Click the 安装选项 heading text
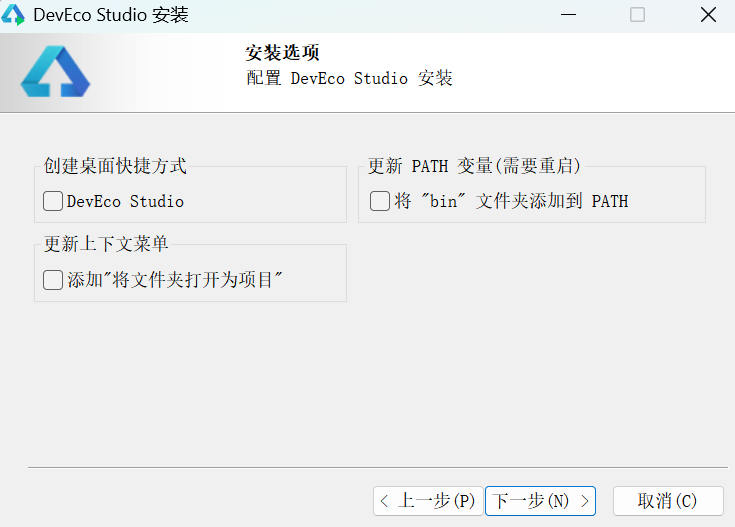735x527 pixels. 282,53
